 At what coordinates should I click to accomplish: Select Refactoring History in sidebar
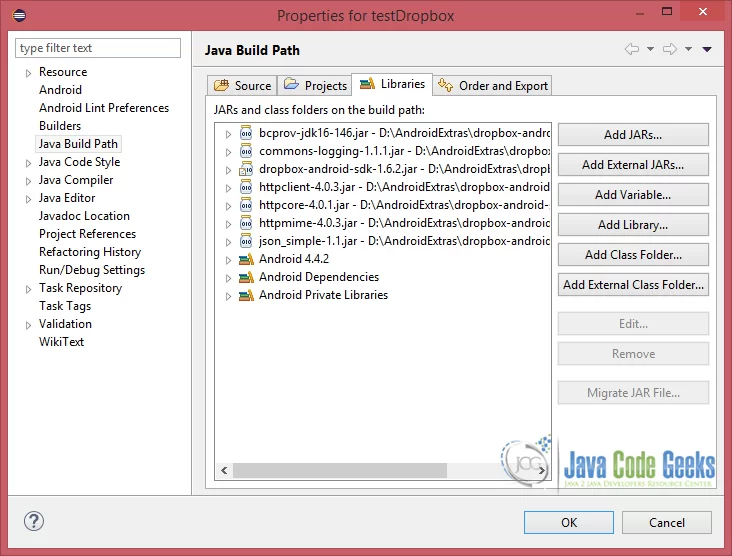tap(90, 252)
